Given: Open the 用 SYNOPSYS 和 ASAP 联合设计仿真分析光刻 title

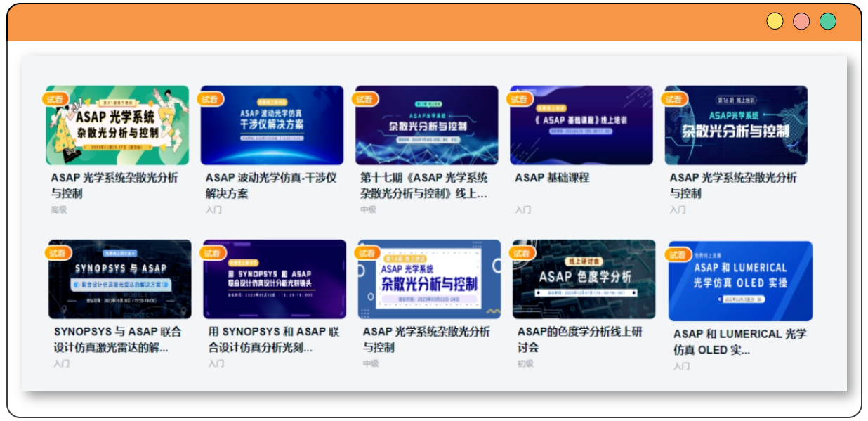Looking at the screenshot, I should [274, 339].
